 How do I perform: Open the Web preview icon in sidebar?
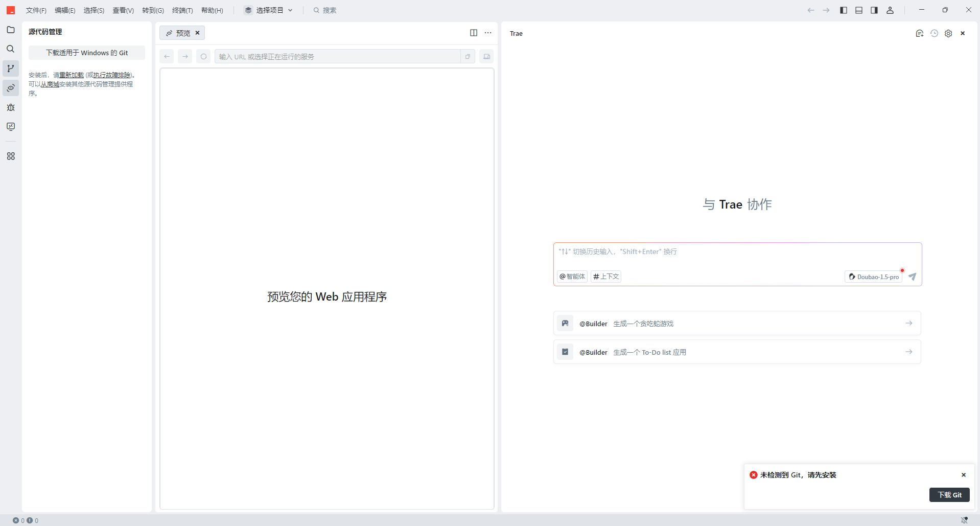[x=11, y=88]
